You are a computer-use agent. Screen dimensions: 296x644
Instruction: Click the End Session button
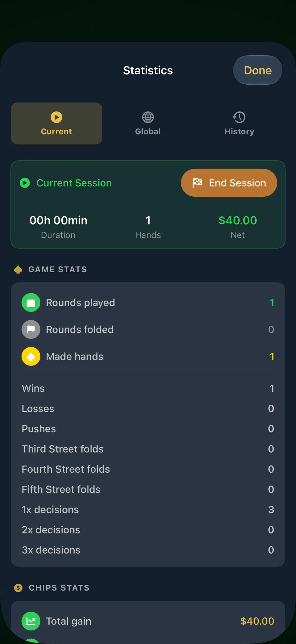pyautogui.click(x=229, y=183)
